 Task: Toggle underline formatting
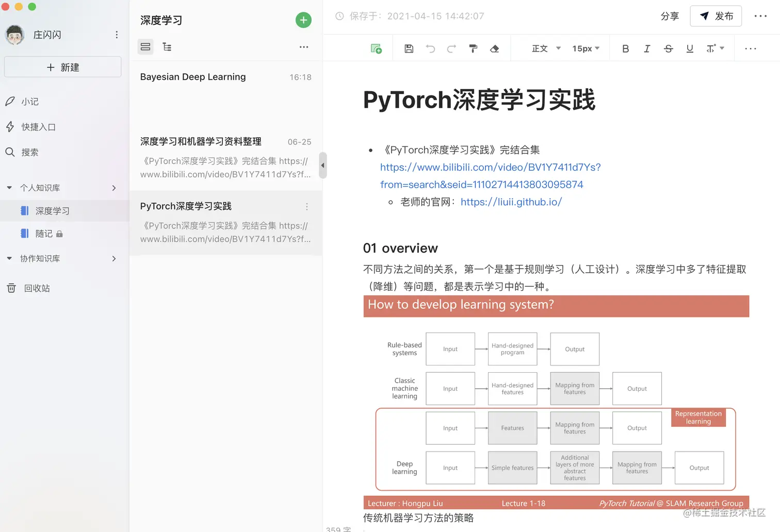(x=690, y=48)
